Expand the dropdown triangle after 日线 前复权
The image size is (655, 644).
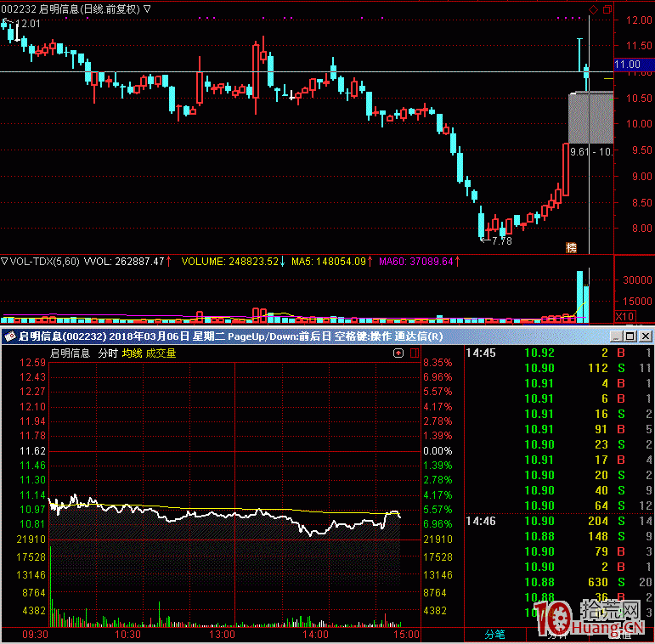(149, 9)
